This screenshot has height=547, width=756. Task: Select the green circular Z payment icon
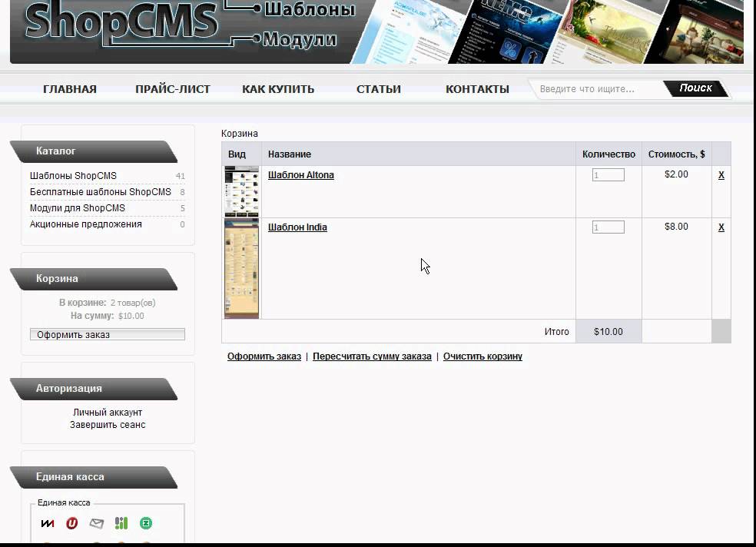pyautogui.click(x=146, y=523)
